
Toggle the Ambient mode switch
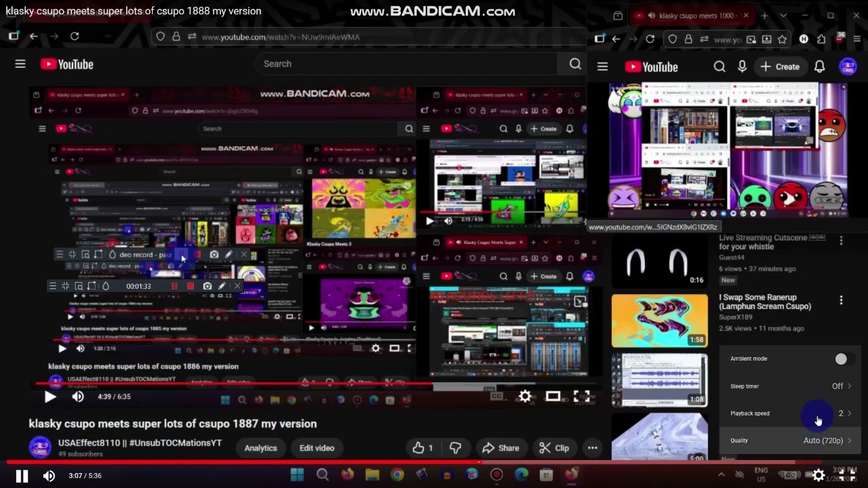click(x=841, y=359)
